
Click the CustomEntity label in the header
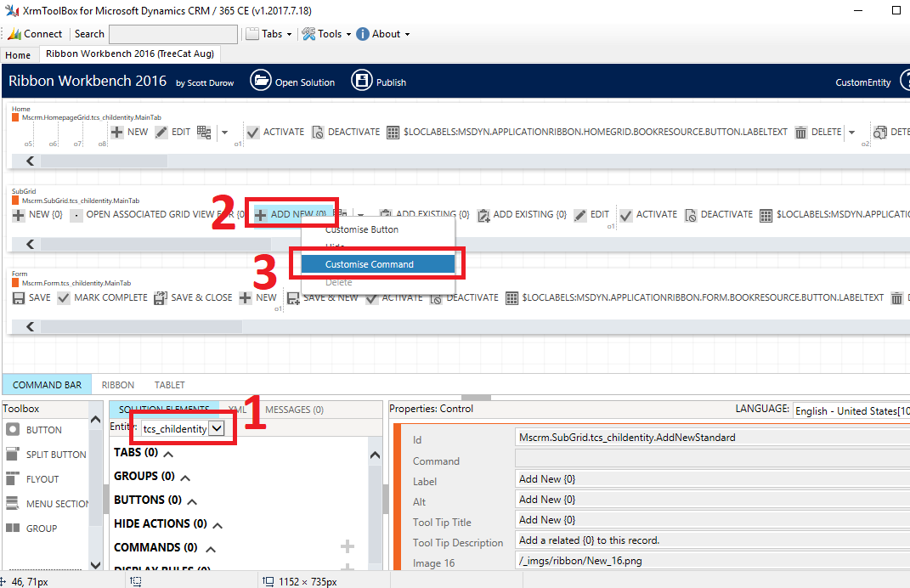863,82
